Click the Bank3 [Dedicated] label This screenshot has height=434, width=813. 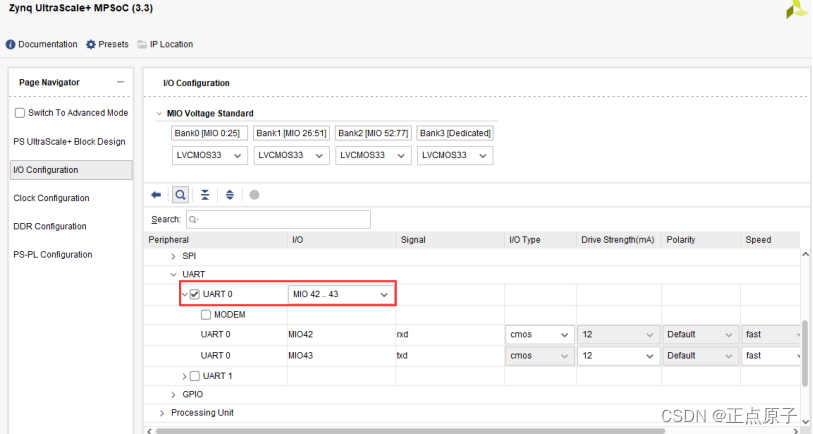[x=455, y=133]
